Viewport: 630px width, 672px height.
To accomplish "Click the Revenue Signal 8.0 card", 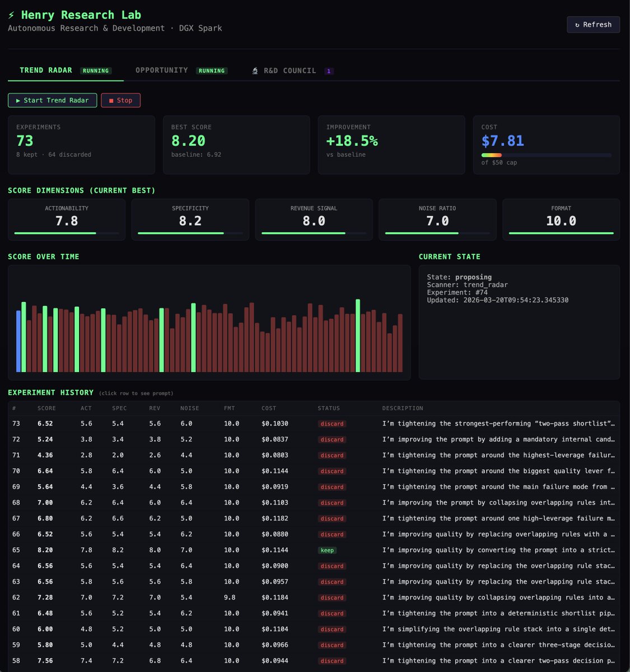I will pos(314,220).
